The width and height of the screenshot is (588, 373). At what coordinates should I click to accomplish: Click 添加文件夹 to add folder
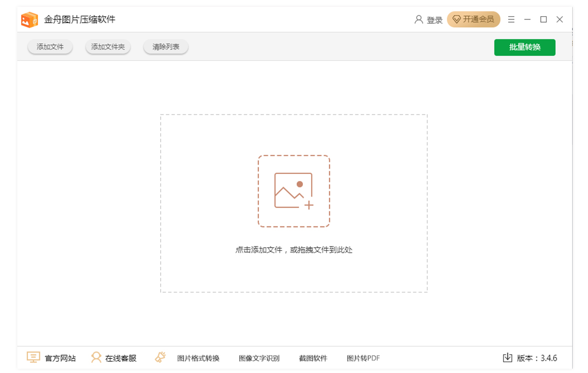[x=108, y=47]
